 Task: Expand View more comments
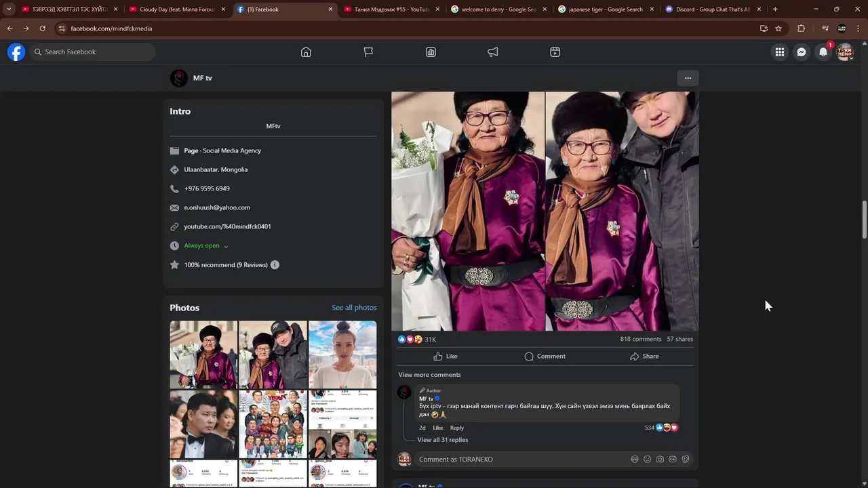pyautogui.click(x=429, y=375)
